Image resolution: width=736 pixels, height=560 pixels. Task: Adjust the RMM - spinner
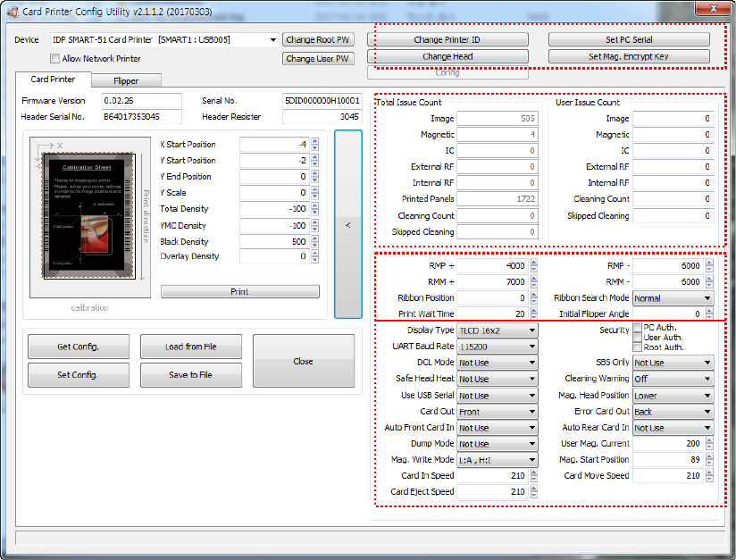point(709,281)
